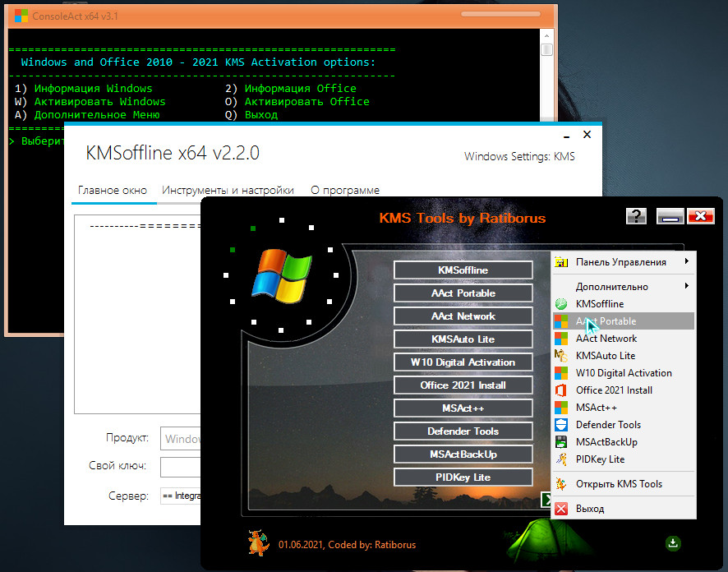Click the shield icon beside Defender Tools menu entry

point(561,425)
